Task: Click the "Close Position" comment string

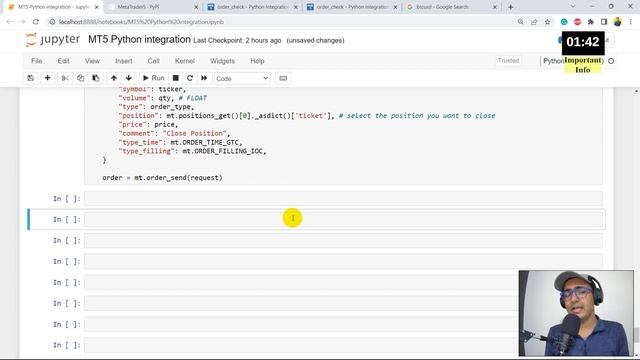Action: (194, 133)
